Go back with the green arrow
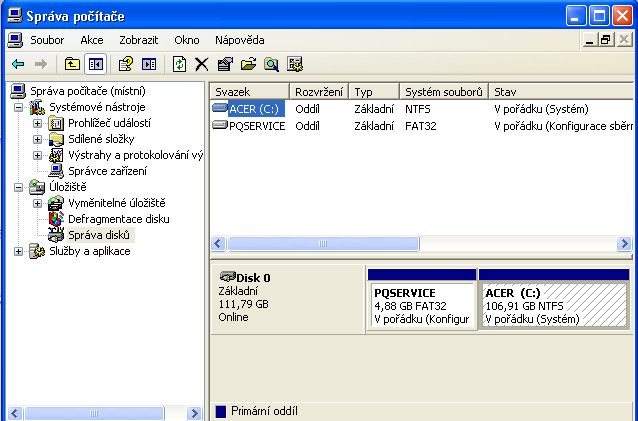Viewport: 638px width, 421px height. pyautogui.click(x=18, y=64)
